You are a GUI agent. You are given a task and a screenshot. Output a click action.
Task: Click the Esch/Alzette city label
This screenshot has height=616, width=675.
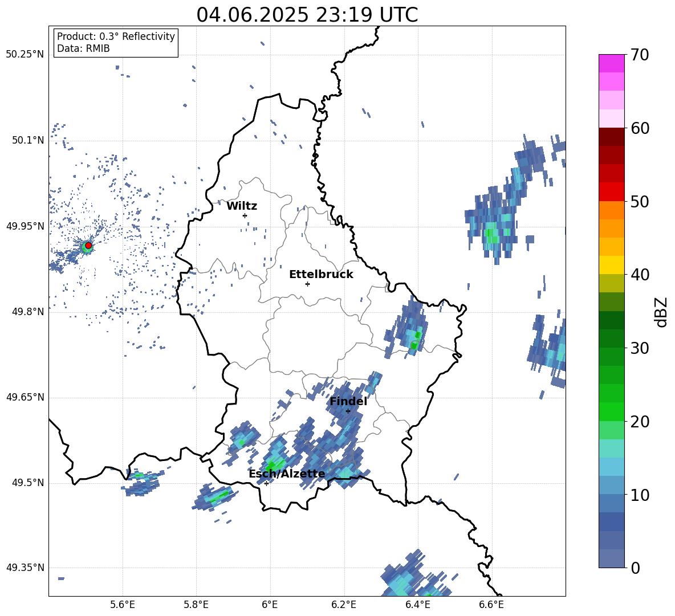[x=287, y=474]
